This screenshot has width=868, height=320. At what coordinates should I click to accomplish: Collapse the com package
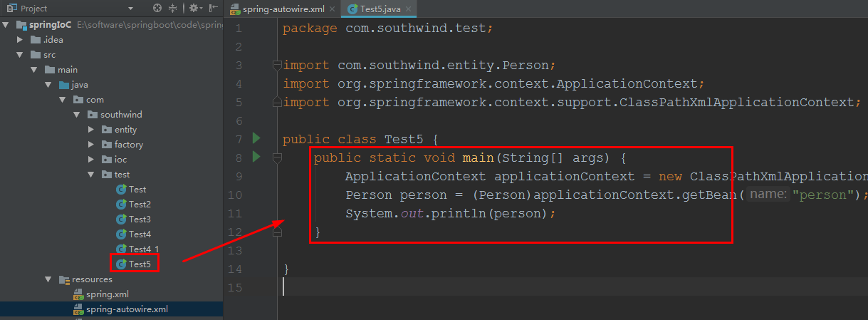pos(62,99)
